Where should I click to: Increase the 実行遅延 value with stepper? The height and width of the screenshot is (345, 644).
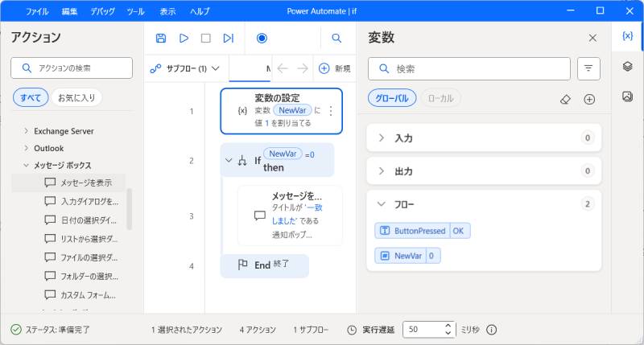coord(448,325)
